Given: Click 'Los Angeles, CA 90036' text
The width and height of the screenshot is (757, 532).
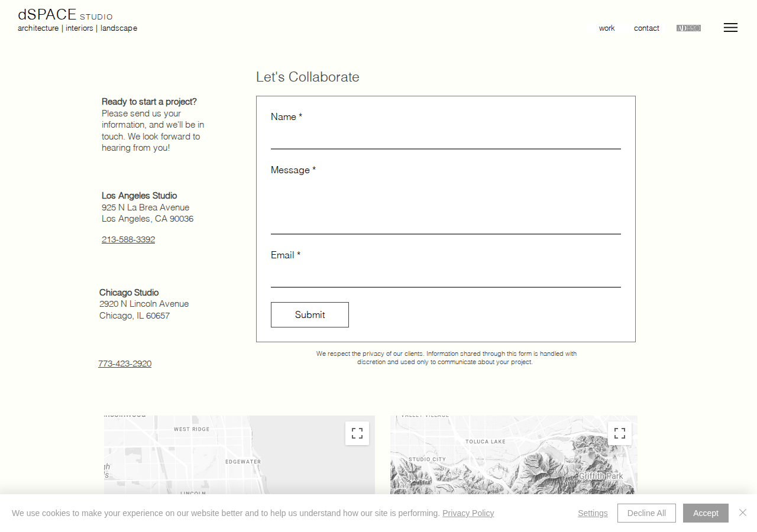Looking at the screenshot, I should [148, 219].
